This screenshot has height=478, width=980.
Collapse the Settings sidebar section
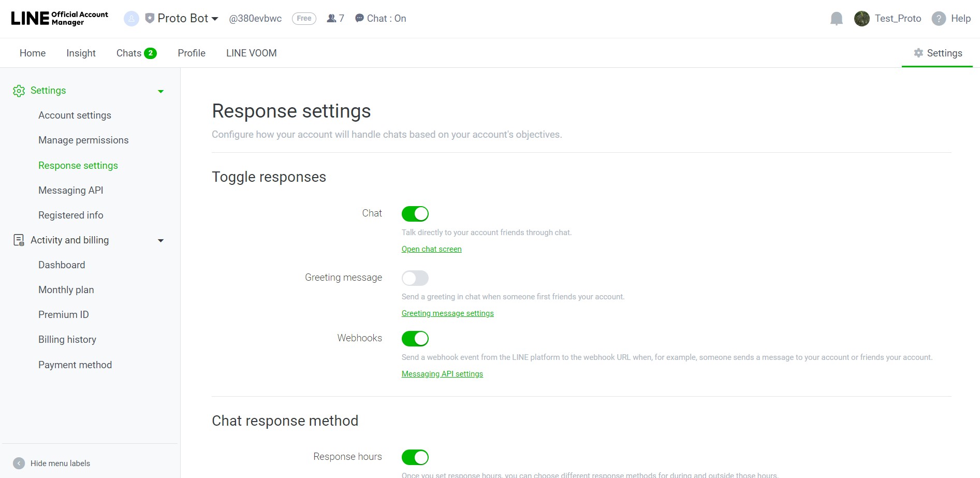pyautogui.click(x=160, y=91)
